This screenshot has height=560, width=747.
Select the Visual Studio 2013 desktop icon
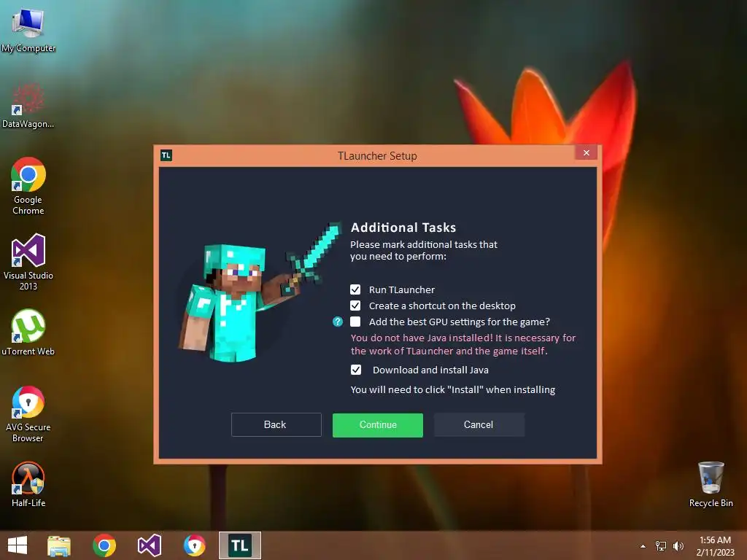[x=28, y=262]
